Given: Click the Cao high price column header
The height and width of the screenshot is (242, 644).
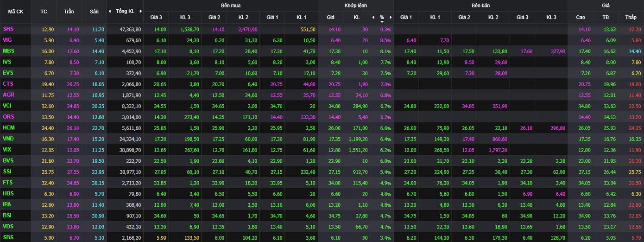Looking at the screenshot, I should [x=581, y=18].
